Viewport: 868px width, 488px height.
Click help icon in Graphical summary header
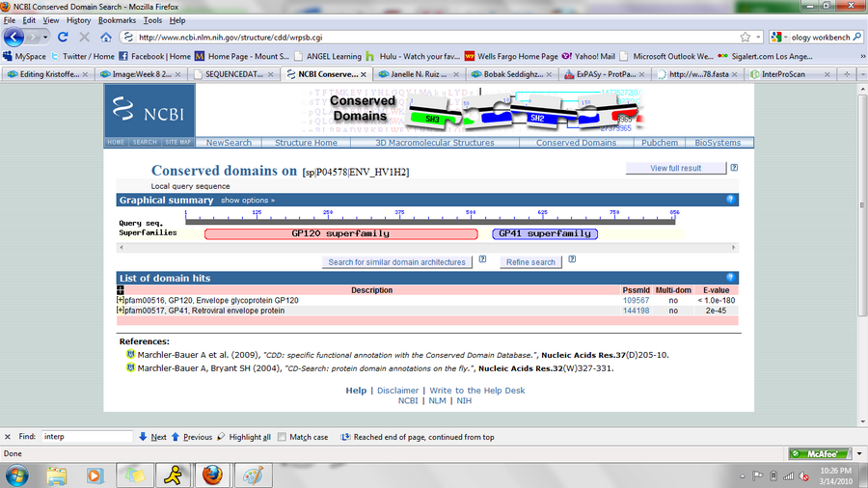click(x=731, y=200)
